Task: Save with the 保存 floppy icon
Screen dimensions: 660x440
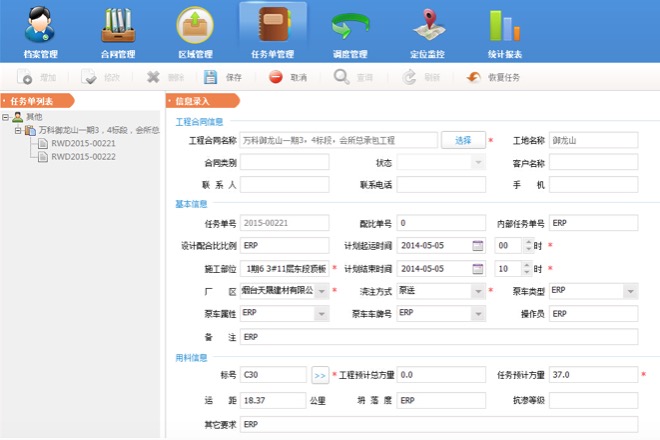Action: [210, 77]
